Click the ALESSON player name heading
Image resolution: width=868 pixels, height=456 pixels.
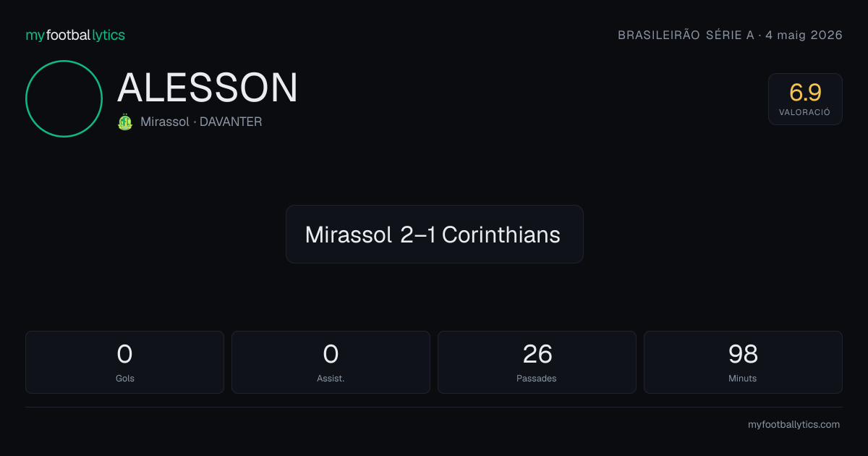(x=208, y=88)
